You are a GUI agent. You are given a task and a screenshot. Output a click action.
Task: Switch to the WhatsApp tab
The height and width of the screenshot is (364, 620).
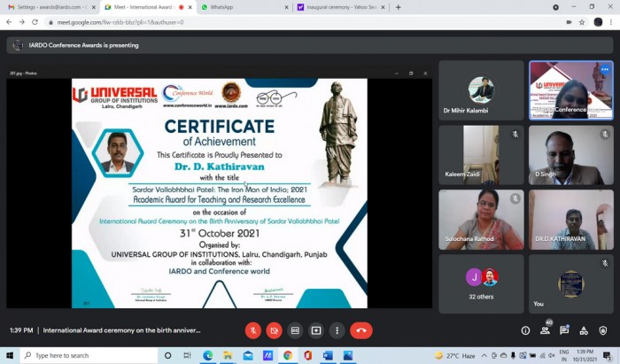245,7
